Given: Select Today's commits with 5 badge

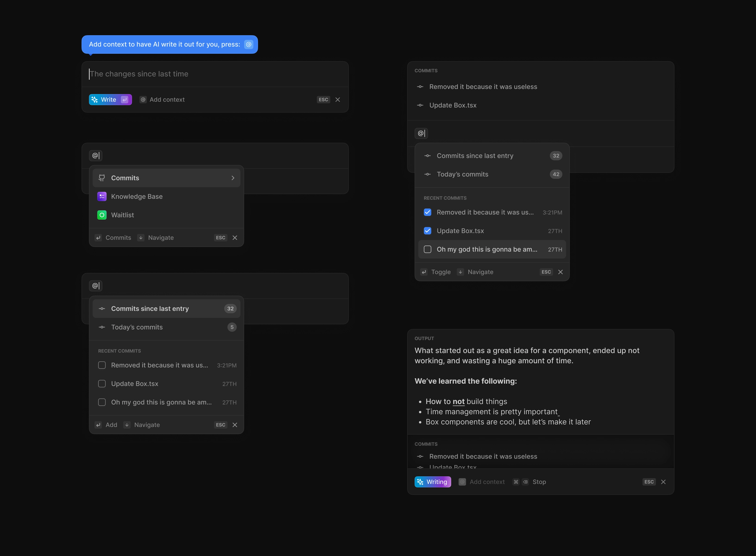Looking at the screenshot, I should pos(166,327).
